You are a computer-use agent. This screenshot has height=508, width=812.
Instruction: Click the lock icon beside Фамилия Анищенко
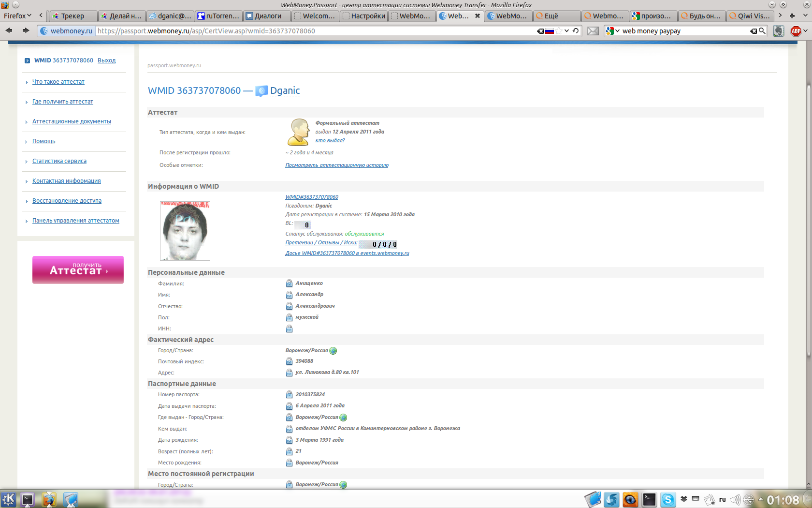(289, 284)
